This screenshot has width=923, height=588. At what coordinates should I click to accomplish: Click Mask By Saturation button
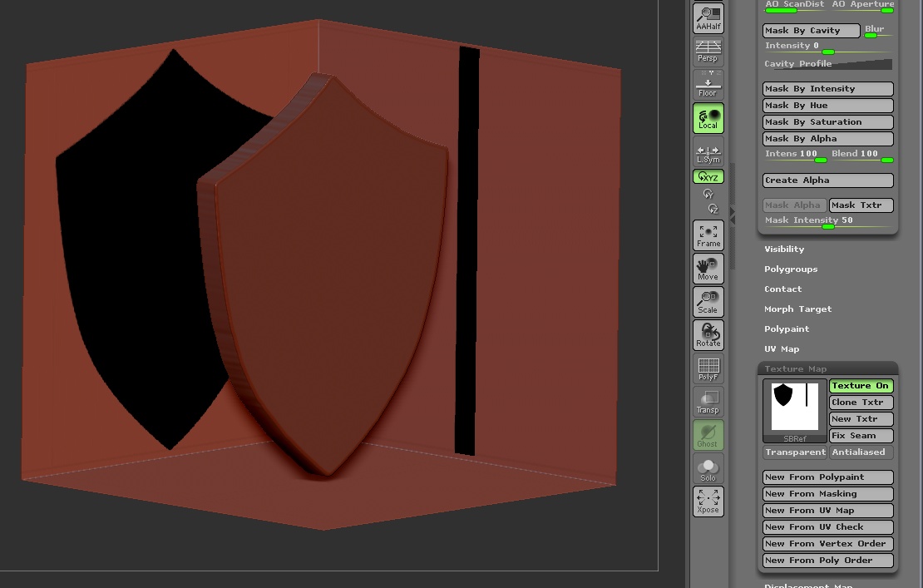827,121
